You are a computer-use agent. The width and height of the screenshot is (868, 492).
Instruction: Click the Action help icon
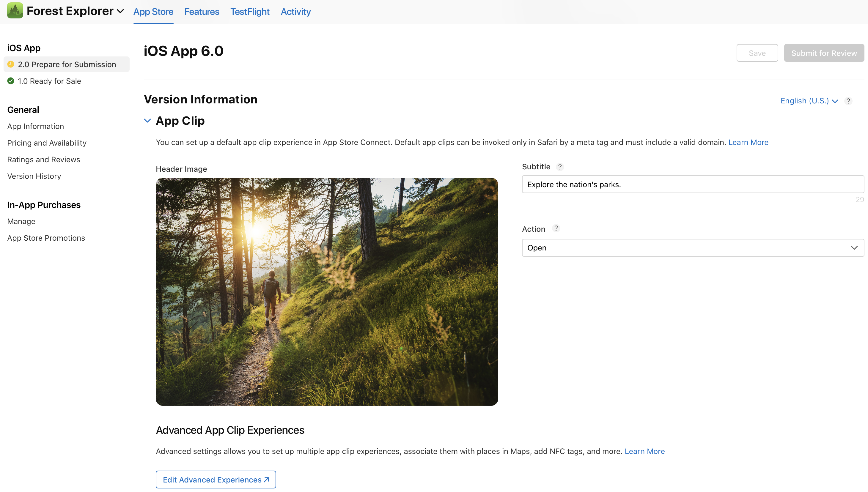[x=556, y=229]
